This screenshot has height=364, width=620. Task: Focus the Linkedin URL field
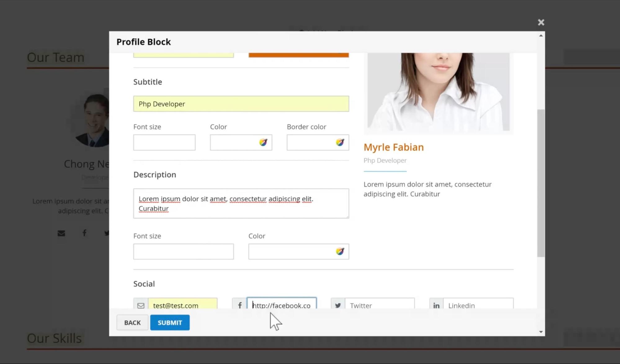click(x=478, y=305)
